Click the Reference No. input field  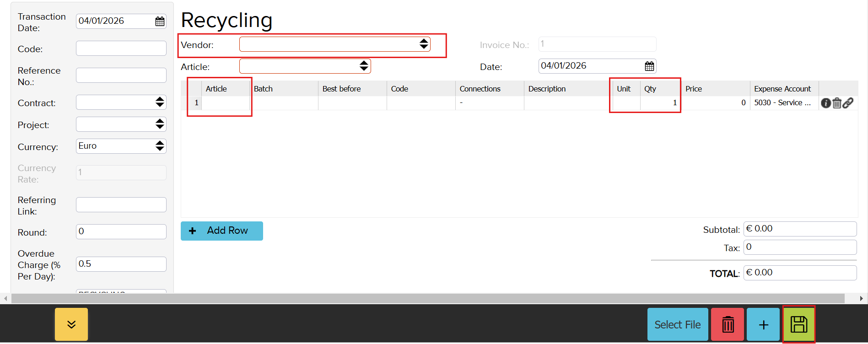(x=121, y=75)
